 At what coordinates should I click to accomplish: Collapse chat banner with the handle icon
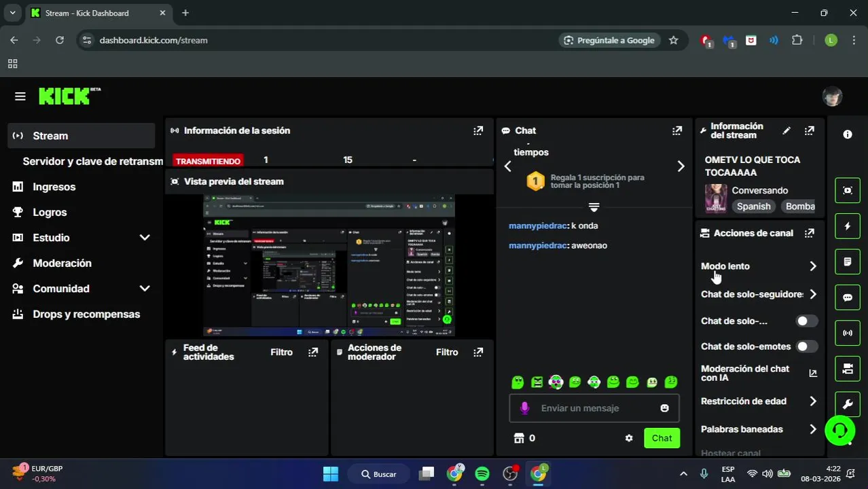(594, 206)
